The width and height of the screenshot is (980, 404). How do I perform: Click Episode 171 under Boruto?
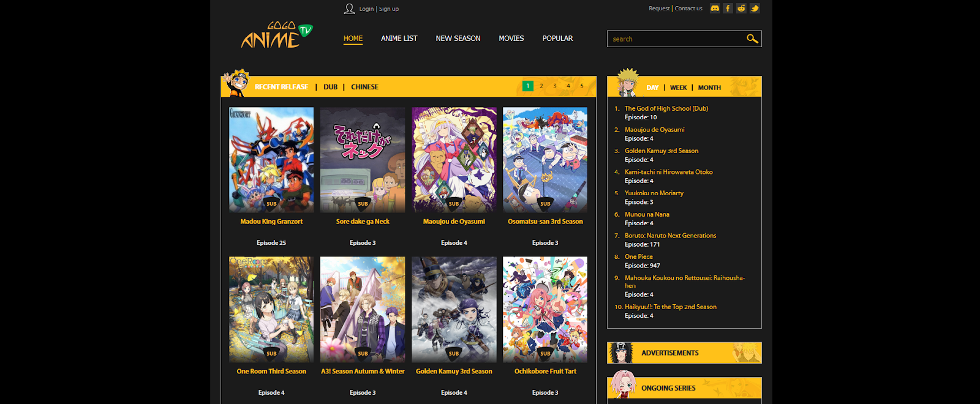(x=642, y=244)
